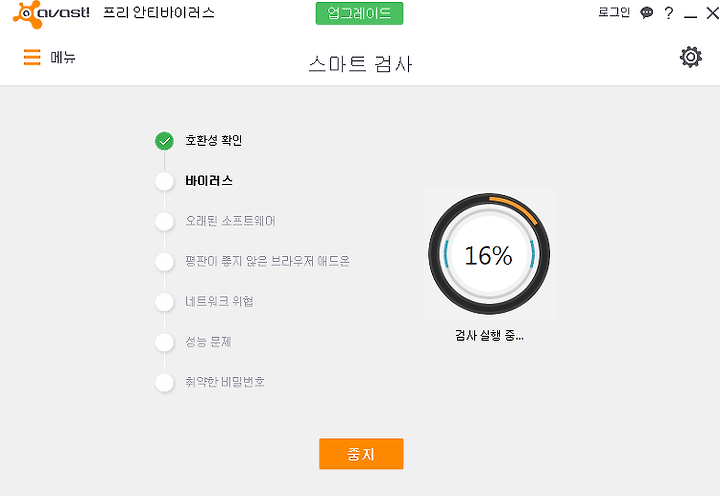The image size is (720, 496).
Task: Select the 네트워크 위협 step circle
Action: [164, 302]
